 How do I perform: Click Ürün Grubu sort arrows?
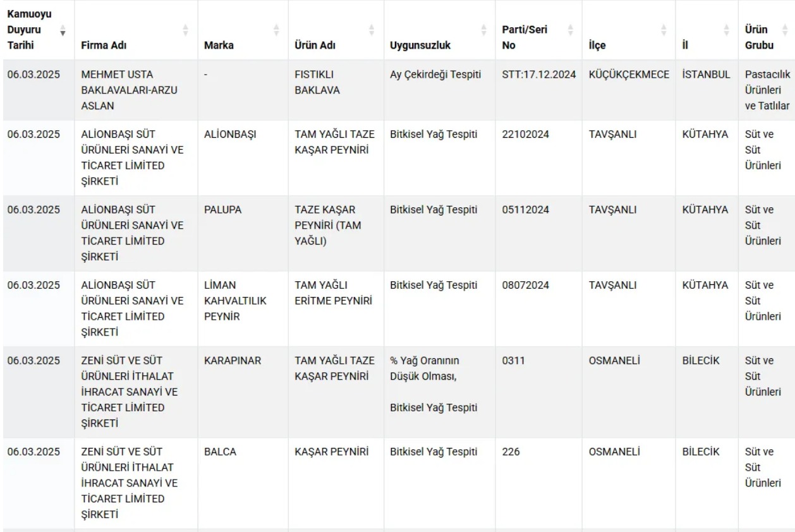[785, 30]
